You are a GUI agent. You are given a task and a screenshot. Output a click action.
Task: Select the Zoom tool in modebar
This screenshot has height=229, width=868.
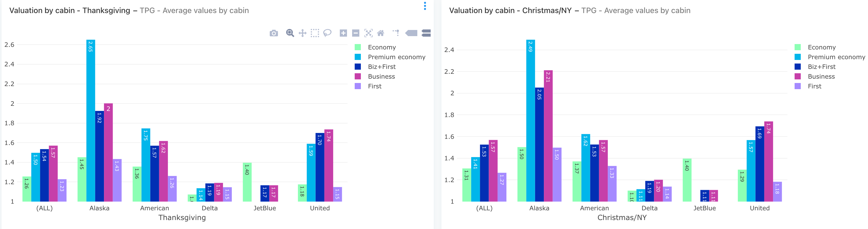[290, 33]
